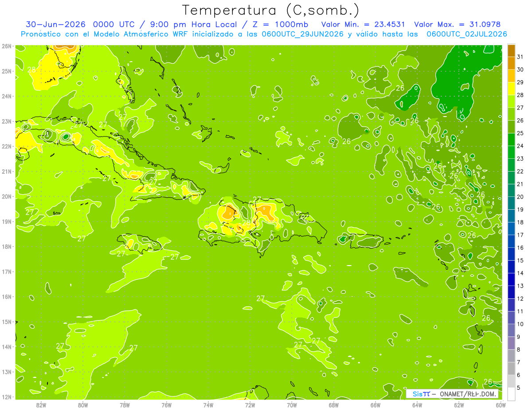Image resolution: width=532 pixels, height=411 pixels.
Task: Click the color legend value 21
Action: (520, 184)
